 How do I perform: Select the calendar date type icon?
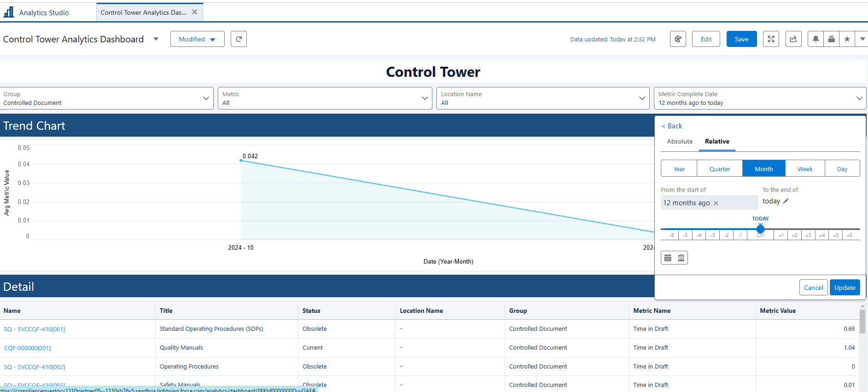[668, 258]
